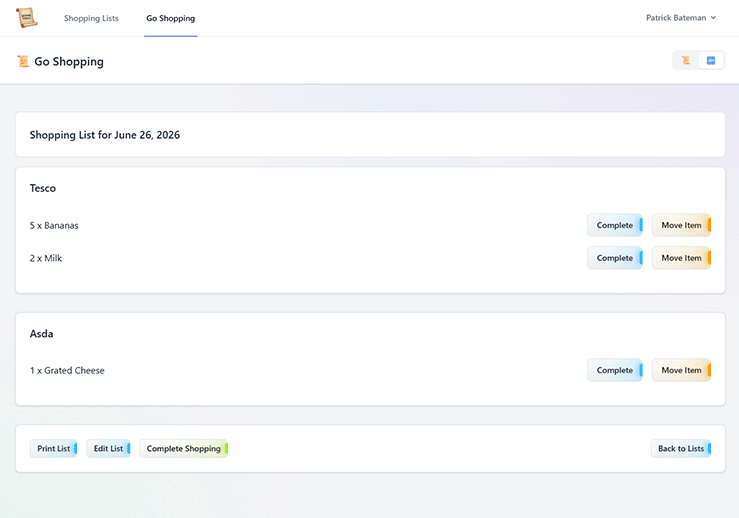The image size is (739, 518).
Task: Click the Edit List button
Action: tap(108, 448)
